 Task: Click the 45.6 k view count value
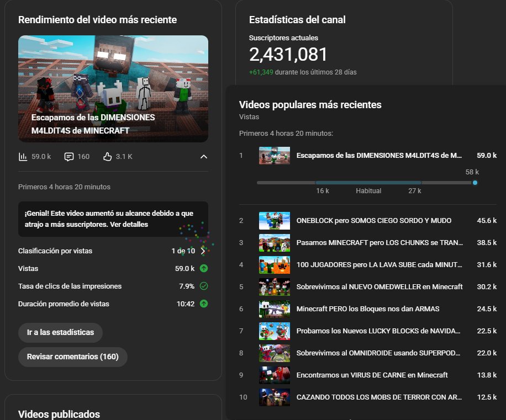pos(487,220)
